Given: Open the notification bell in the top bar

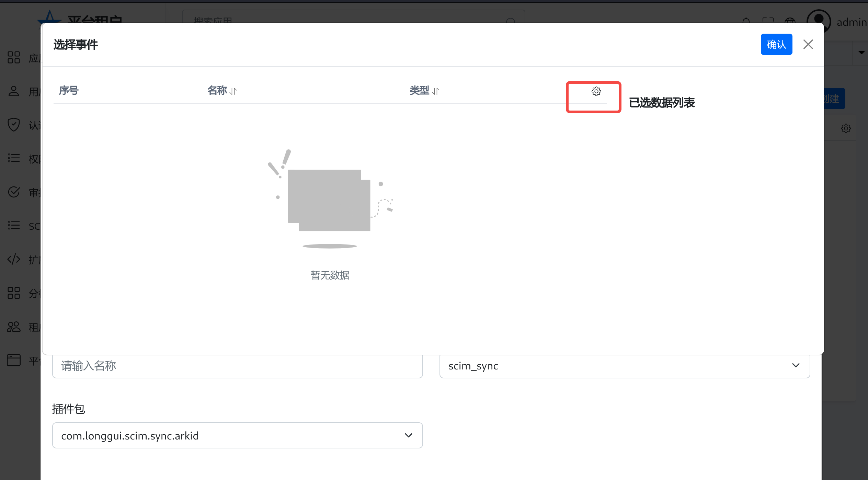Looking at the screenshot, I should pyautogui.click(x=746, y=22).
